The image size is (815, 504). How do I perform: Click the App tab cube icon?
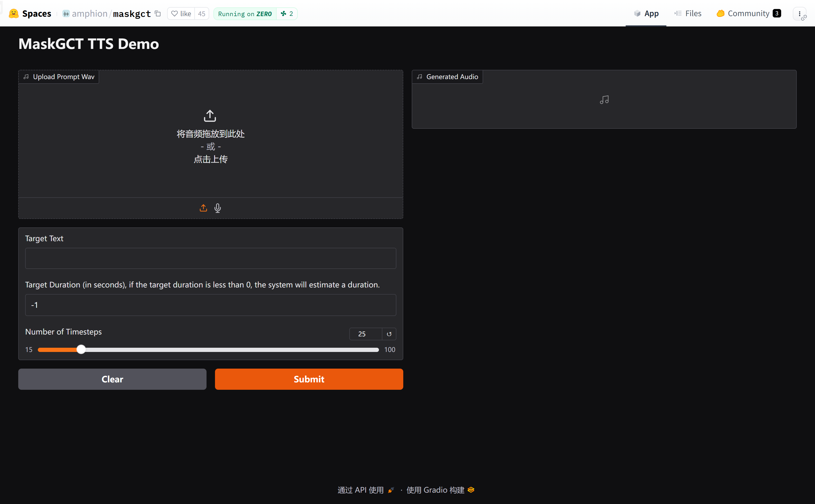[x=637, y=13]
